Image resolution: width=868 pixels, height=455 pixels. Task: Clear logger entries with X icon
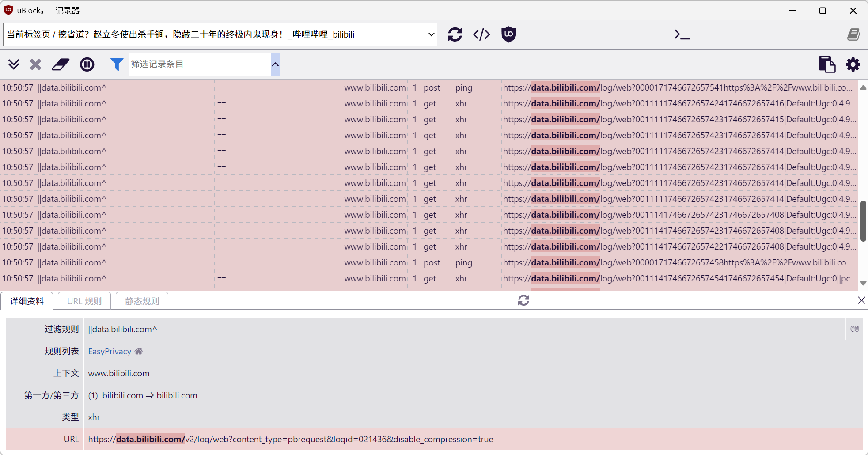[36, 64]
